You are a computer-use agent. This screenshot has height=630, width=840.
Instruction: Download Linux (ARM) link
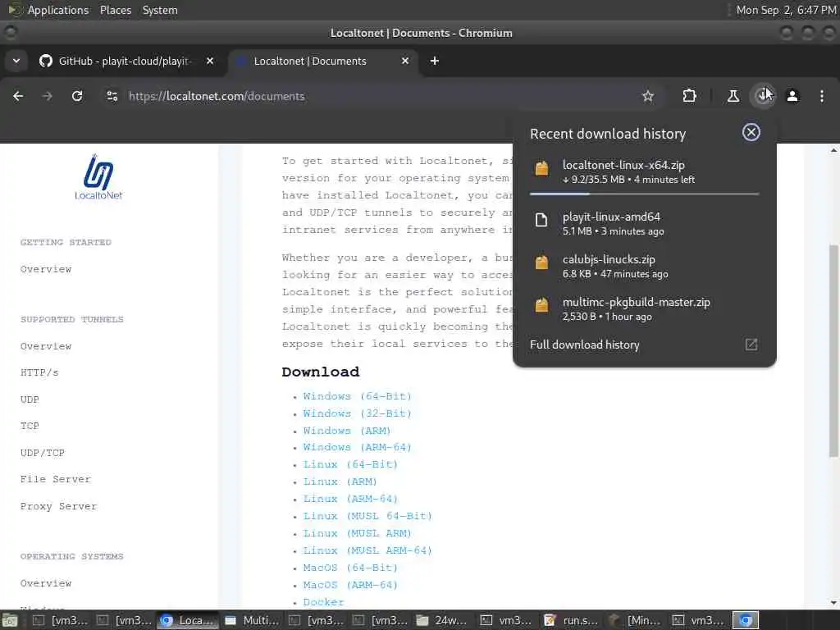pos(340,482)
